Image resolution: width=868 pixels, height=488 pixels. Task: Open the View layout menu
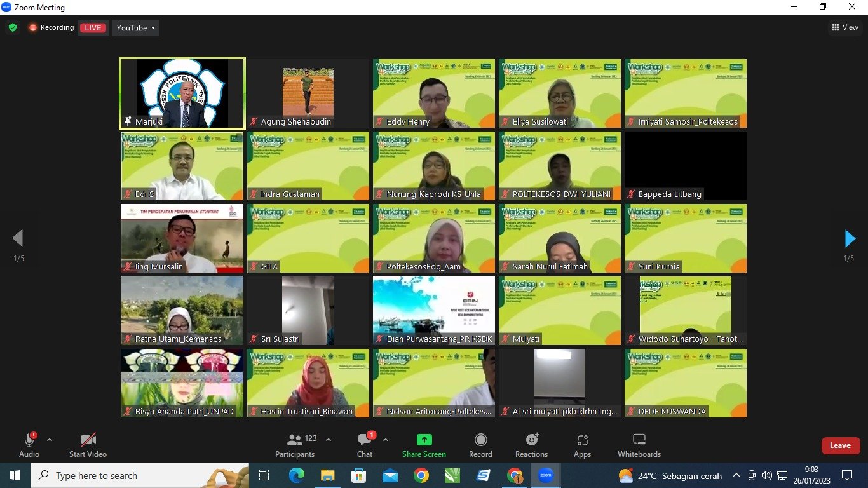[x=845, y=27]
